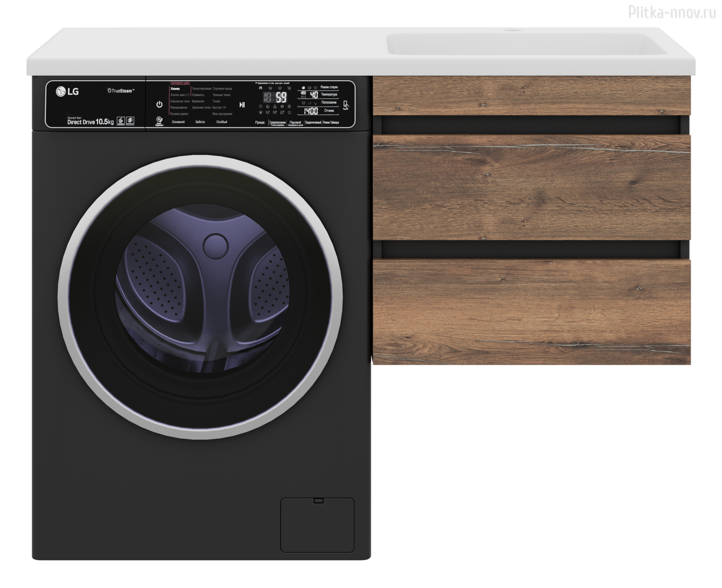Click the Smart Diagnosis icon
Image resolution: width=722 pixels, height=588 pixels.
pyautogui.click(x=159, y=120)
